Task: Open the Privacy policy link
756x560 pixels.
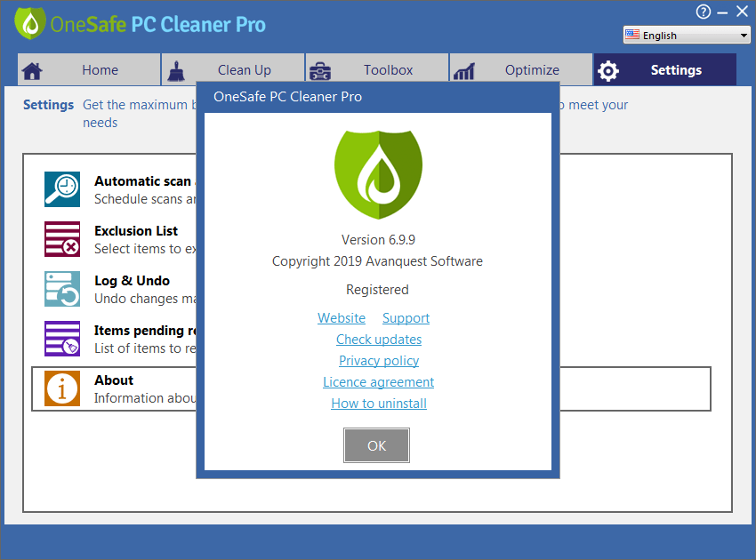Action: tap(379, 361)
